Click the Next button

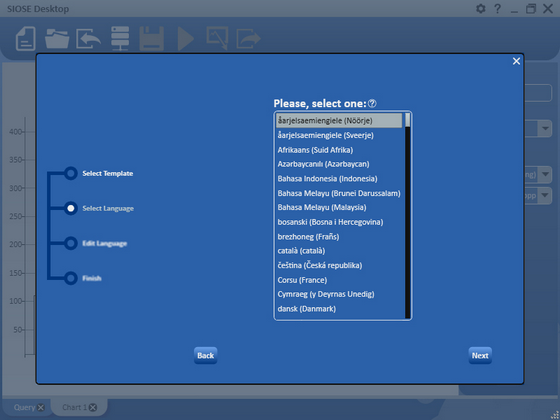click(x=480, y=355)
